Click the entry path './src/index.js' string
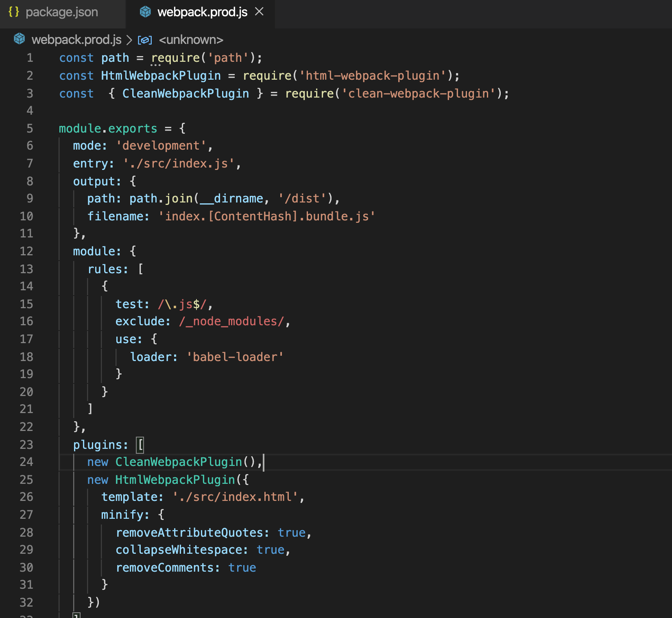Viewport: 672px width, 618px height. coord(179,163)
